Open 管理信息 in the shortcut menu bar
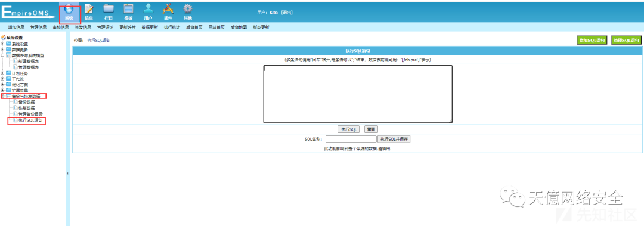Image resolution: width=644 pixels, height=226 pixels. click(x=39, y=27)
